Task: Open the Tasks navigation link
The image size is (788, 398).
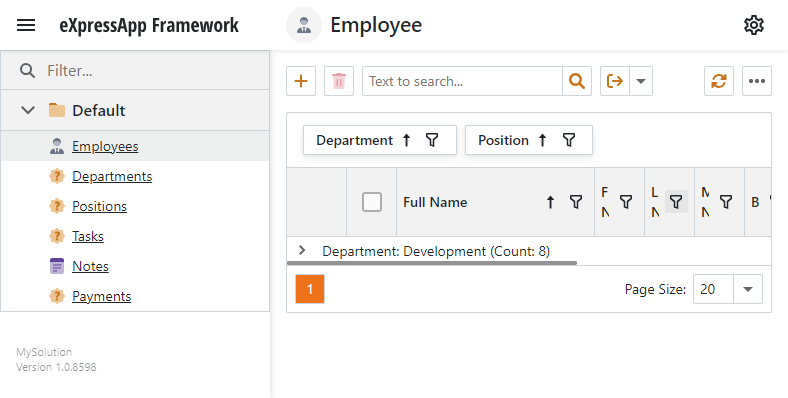Action: point(88,236)
